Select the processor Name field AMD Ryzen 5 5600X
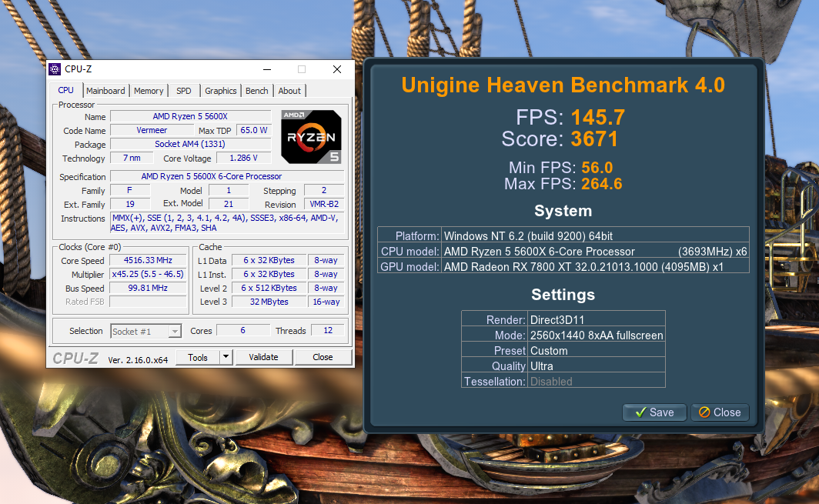The width and height of the screenshot is (819, 504). point(191,116)
